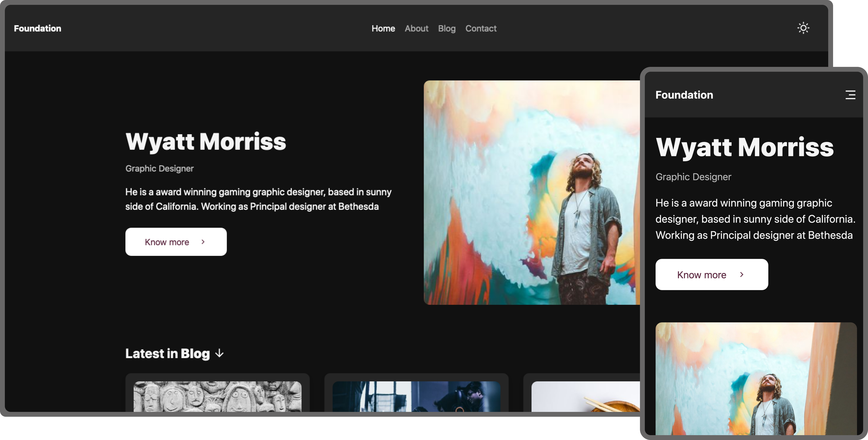Click the desktop Foundation logo
868x440 pixels.
pyautogui.click(x=37, y=29)
